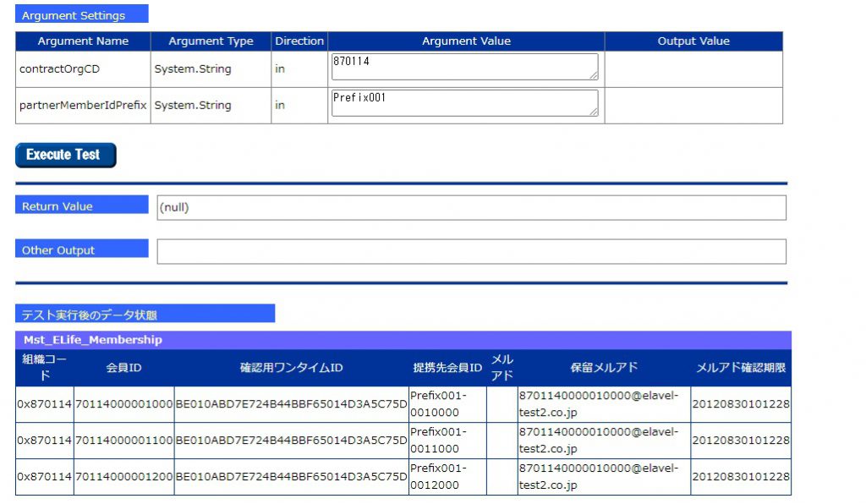Click the empty Other Output field
Screen dimensions: 866x504
pos(471,252)
